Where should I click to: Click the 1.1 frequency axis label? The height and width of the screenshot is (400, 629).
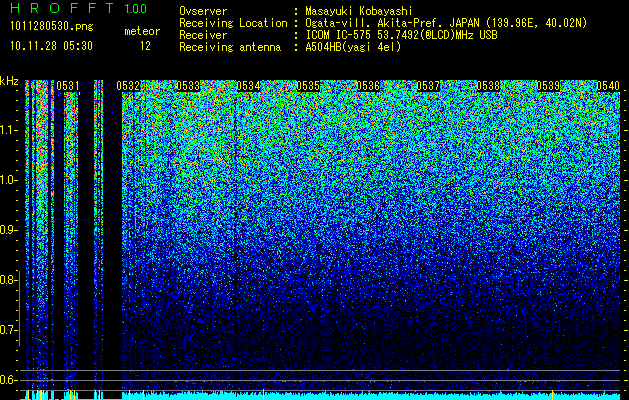8,130
